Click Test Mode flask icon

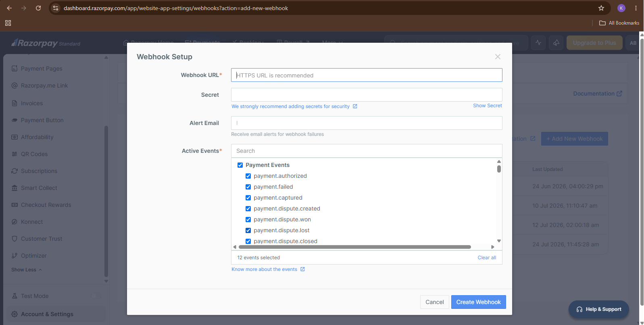point(15,296)
